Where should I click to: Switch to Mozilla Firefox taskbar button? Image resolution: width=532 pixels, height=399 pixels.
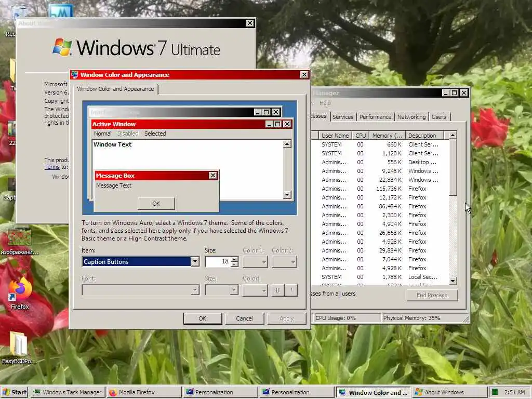pyautogui.click(x=143, y=392)
